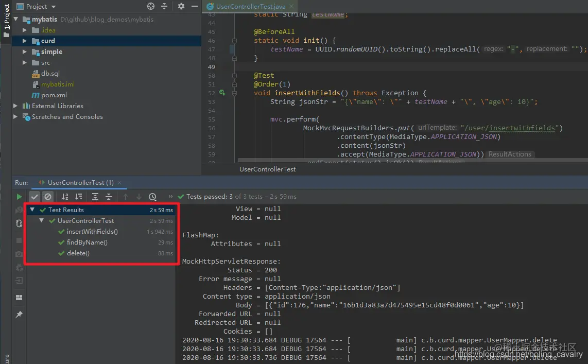588x364 pixels.
Task: Click the camera dump threads icon
Action: click(x=19, y=254)
